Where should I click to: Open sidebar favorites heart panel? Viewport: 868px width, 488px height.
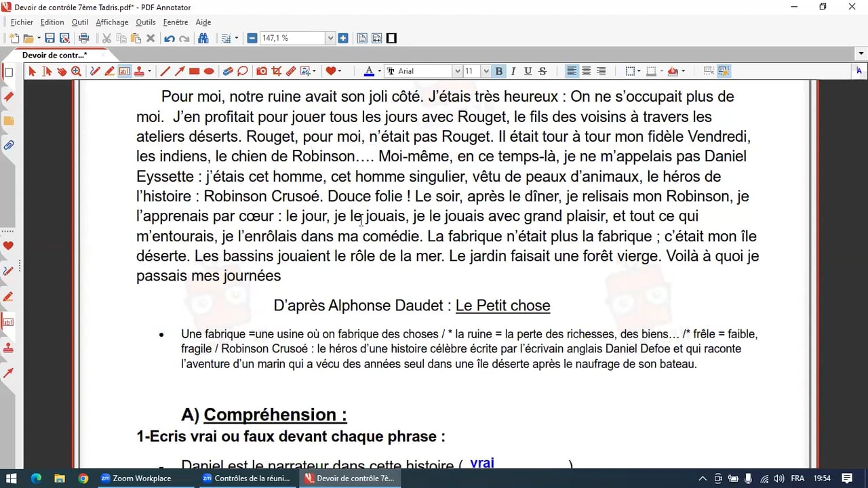tap(9, 246)
